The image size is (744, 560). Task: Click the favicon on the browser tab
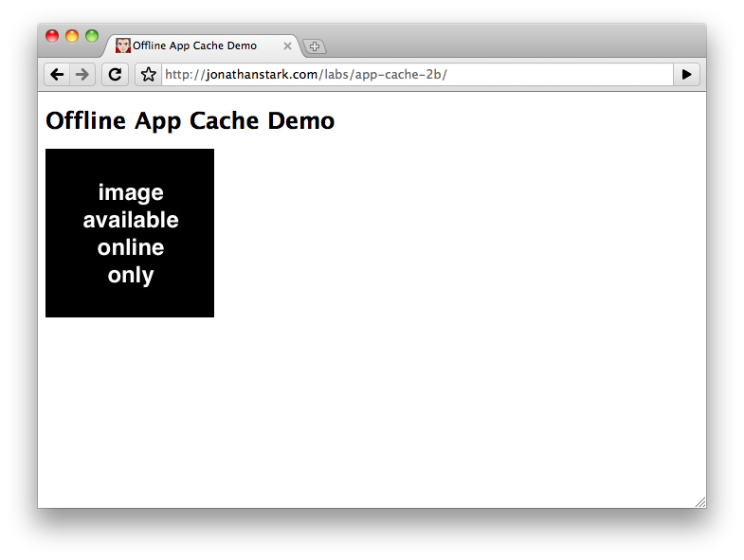[123, 45]
